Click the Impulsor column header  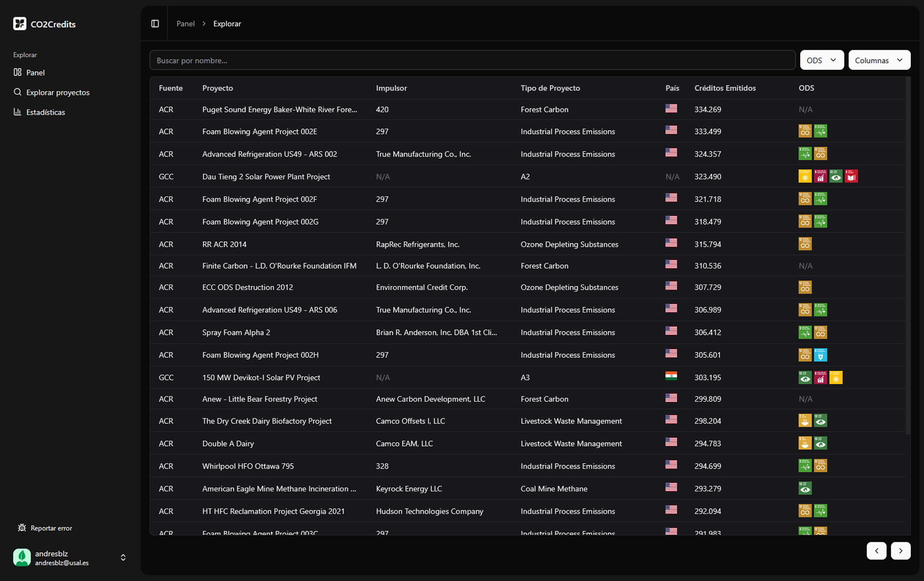click(x=391, y=88)
